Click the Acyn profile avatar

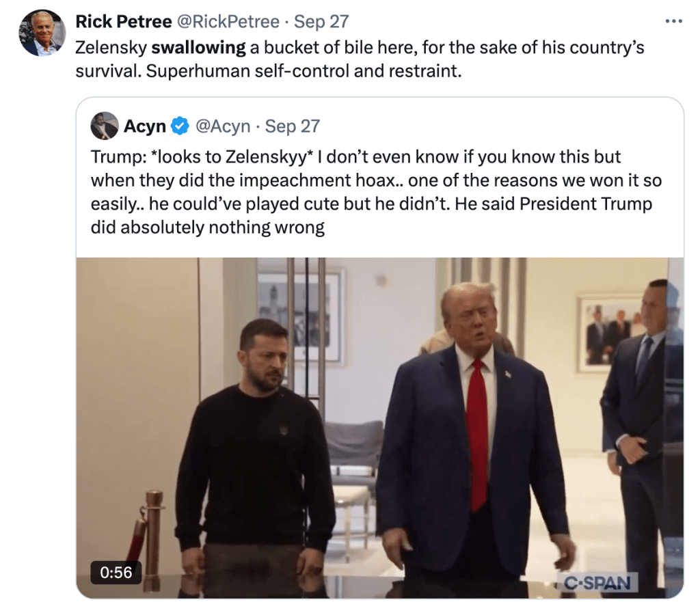[x=105, y=126]
